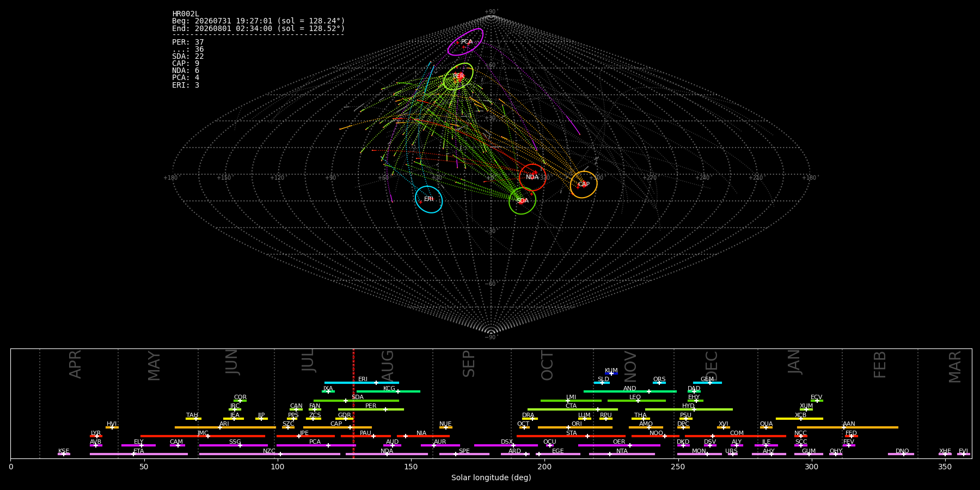This screenshot has height=490, width=980.
Task: Click the PCA radiant circle on sky map
Action: click(x=465, y=42)
